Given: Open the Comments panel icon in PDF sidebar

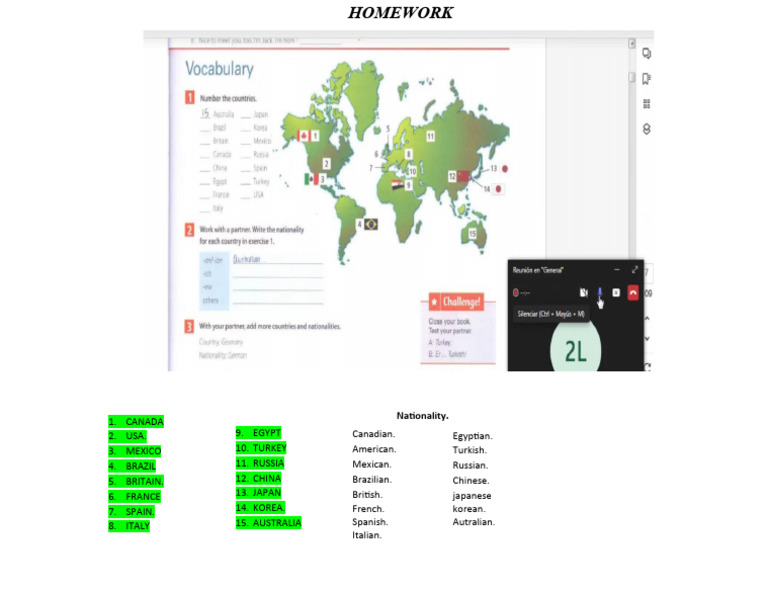Looking at the screenshot, I should click(x=647, y=53).
